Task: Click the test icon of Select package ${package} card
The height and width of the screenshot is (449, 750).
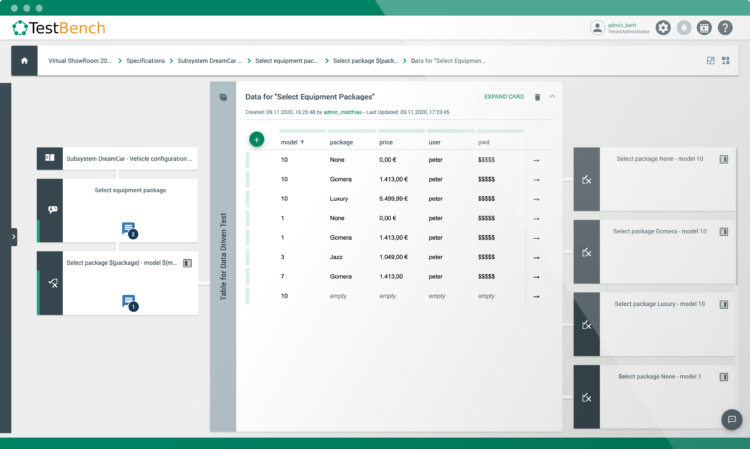Action: click(x=52, y=283)
